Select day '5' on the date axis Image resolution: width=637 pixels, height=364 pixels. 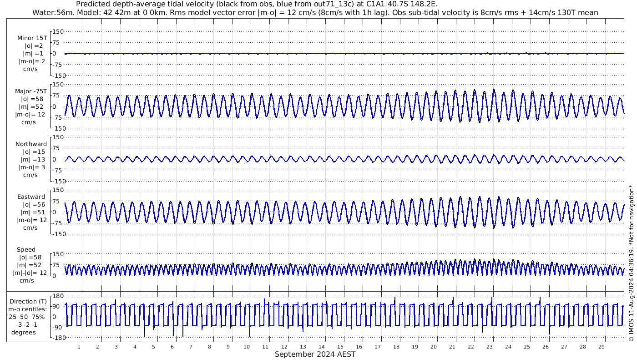[x=153, y=347]
